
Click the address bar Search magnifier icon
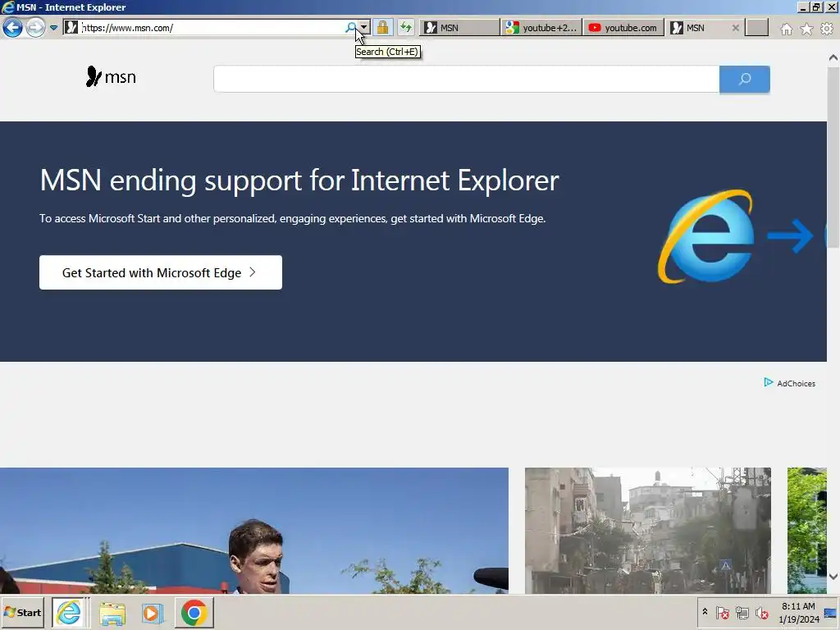[x=351, y=27]
